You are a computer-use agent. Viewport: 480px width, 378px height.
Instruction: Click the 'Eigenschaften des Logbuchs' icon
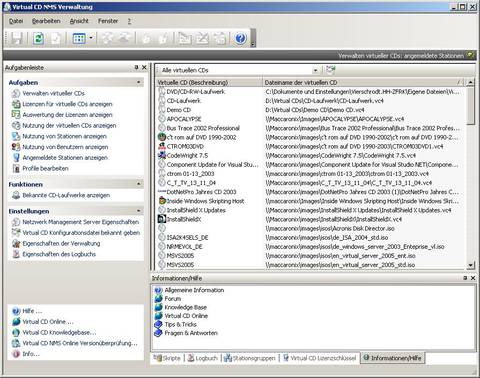pyautogui.click(x=16, y=254)
